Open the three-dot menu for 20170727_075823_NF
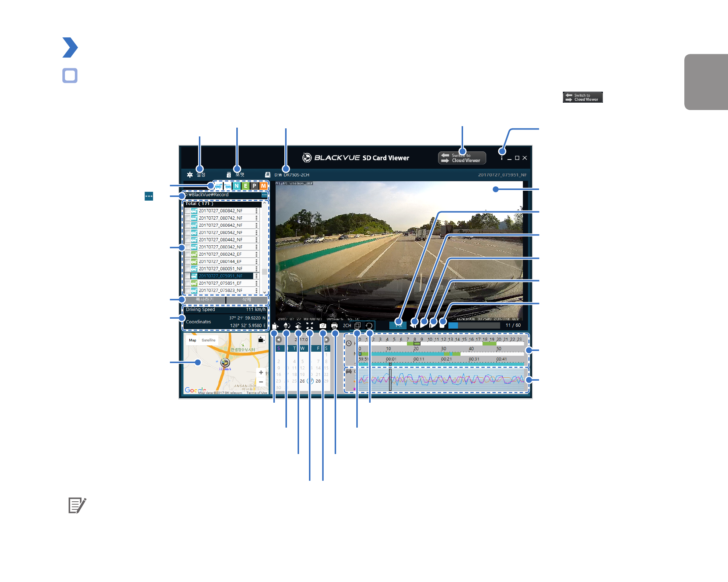 click(x=256, y=290)
